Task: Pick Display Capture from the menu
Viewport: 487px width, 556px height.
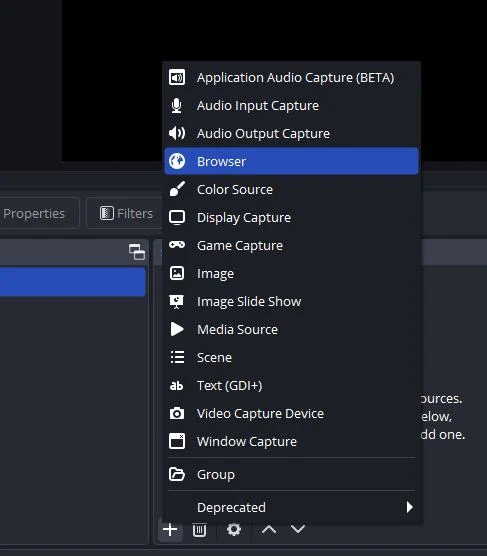Action: pyautogui.click(x=291, y=217)
